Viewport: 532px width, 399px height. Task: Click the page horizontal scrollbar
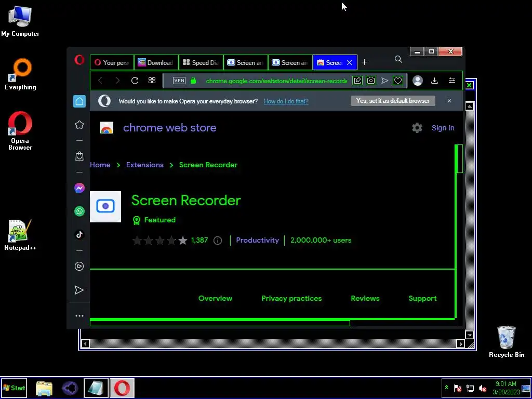tap(220, 323)
